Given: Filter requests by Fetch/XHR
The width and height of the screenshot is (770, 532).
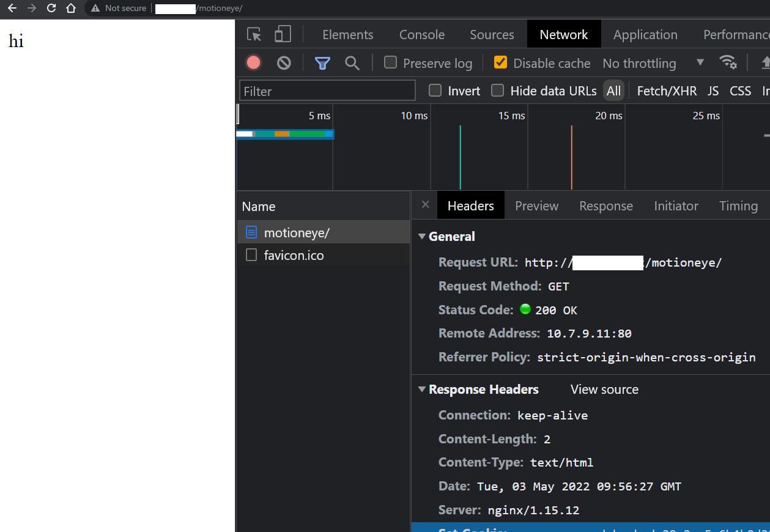Looking at the screenshot, I should tap(667, 91).
